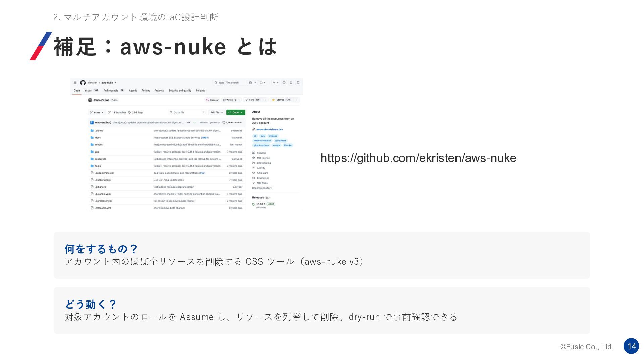Open the Actions tab
The image size is (644, 362).
146,90
